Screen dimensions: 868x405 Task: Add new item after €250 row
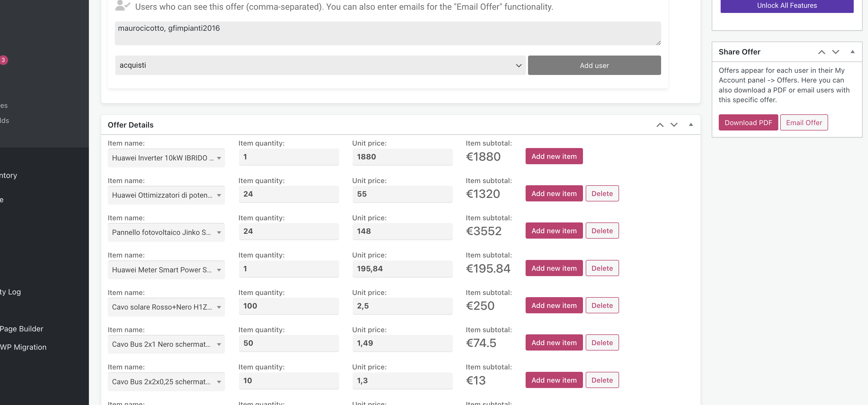click(554, 305)
